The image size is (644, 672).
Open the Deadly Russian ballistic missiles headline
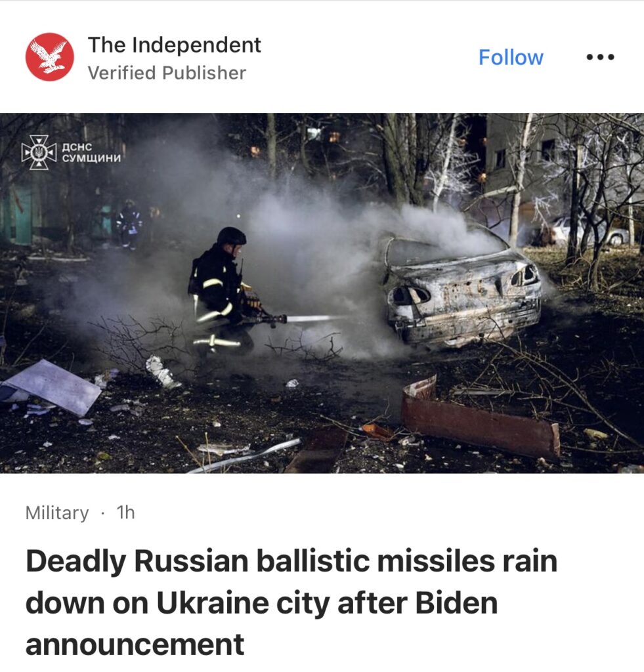291,602
